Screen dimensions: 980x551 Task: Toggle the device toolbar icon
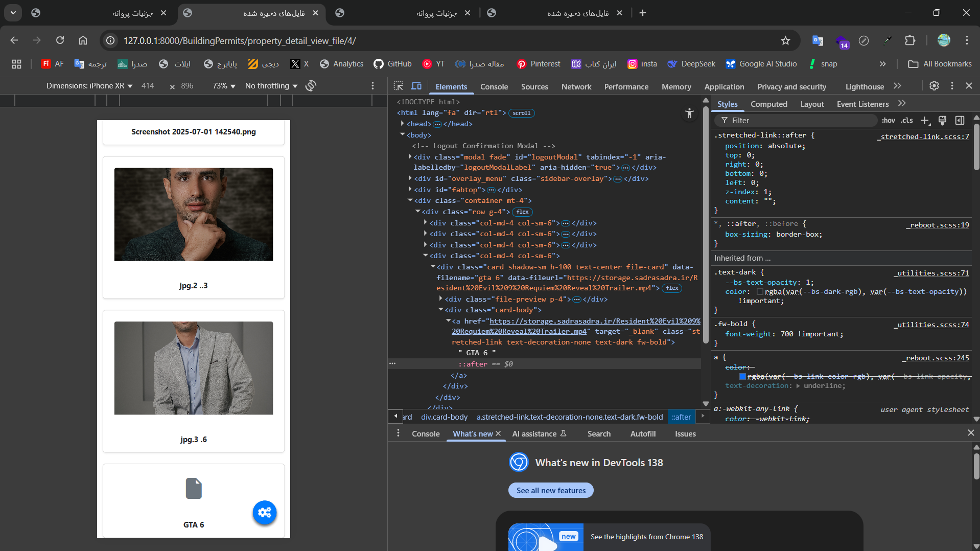416,86
